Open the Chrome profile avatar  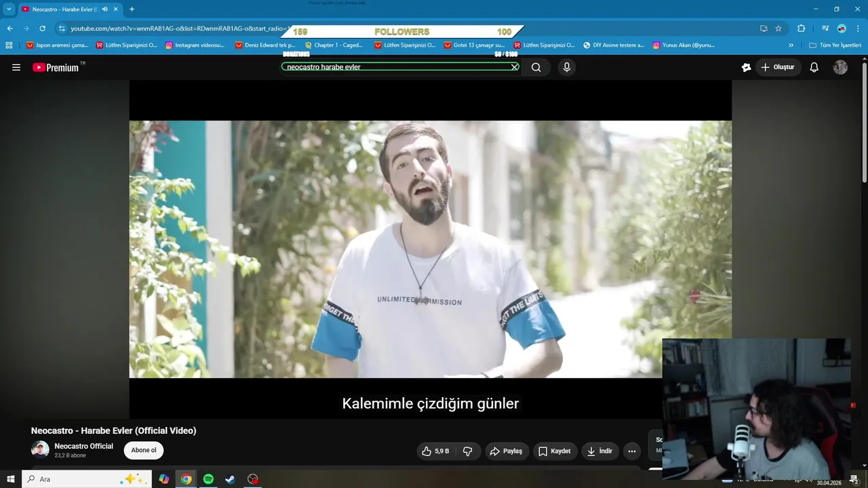click(x=842, y=28)
